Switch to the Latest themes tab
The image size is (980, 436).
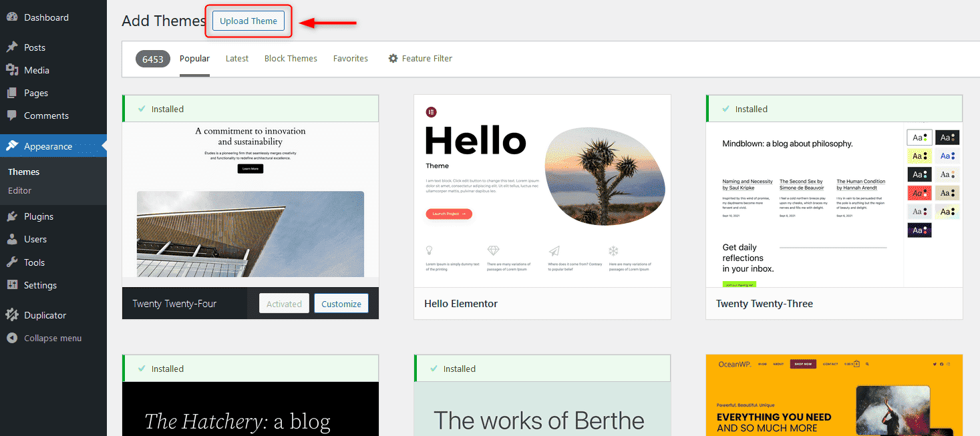[x=236, y=59]
